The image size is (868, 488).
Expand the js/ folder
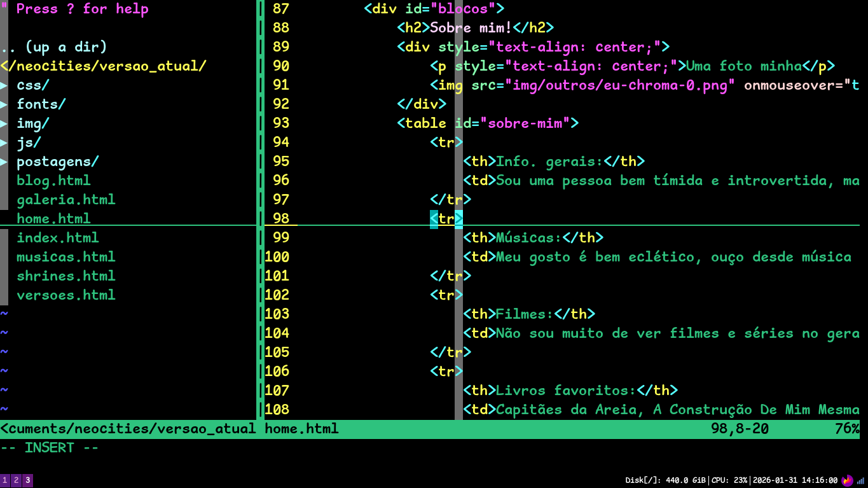(28, 142)
